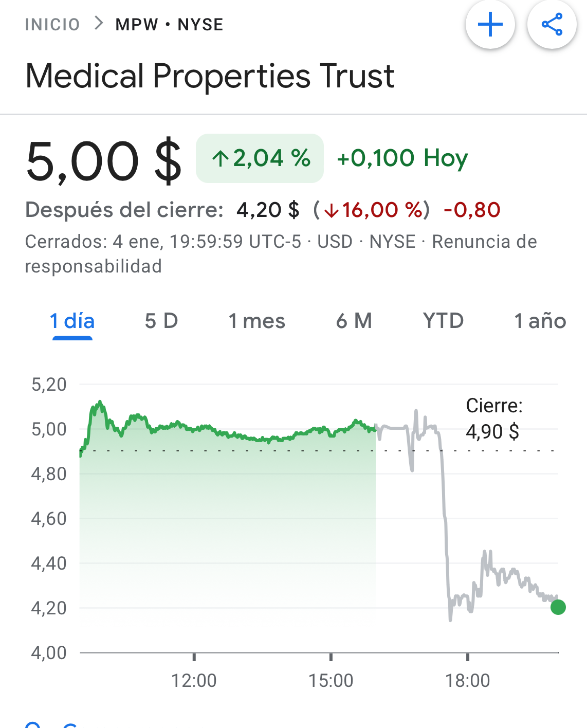Select the YTD range tab
The image size is (587, 728).
click(444, 321)
